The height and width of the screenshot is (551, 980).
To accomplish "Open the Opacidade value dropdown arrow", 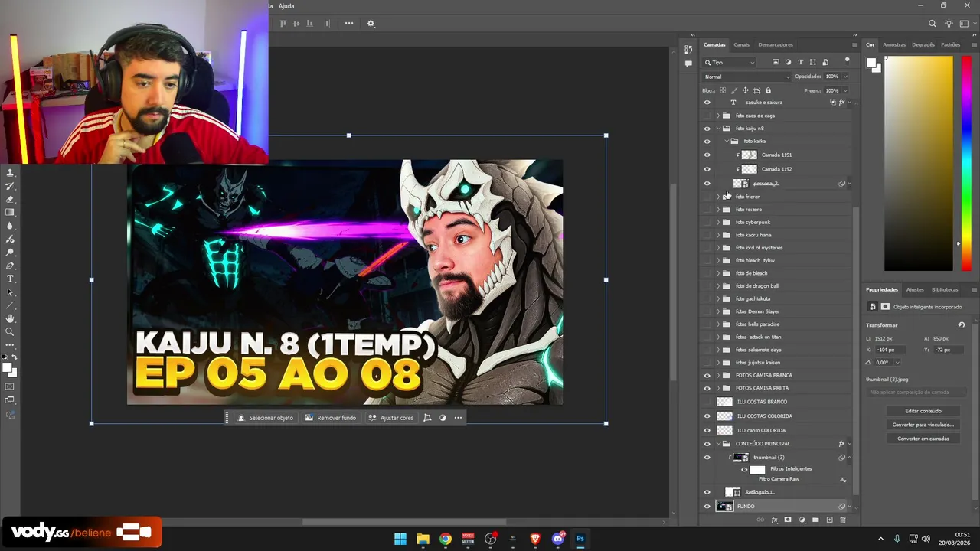I will click(845, 77).
